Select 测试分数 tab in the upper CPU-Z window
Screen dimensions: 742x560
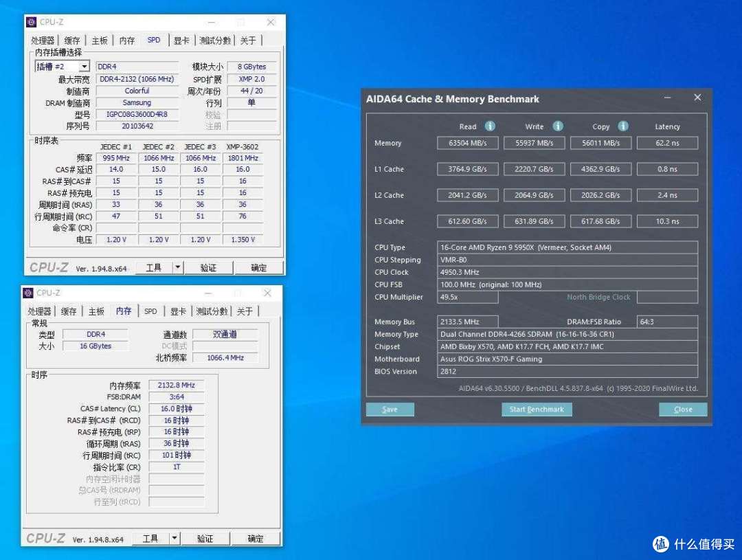coord(216,41)
